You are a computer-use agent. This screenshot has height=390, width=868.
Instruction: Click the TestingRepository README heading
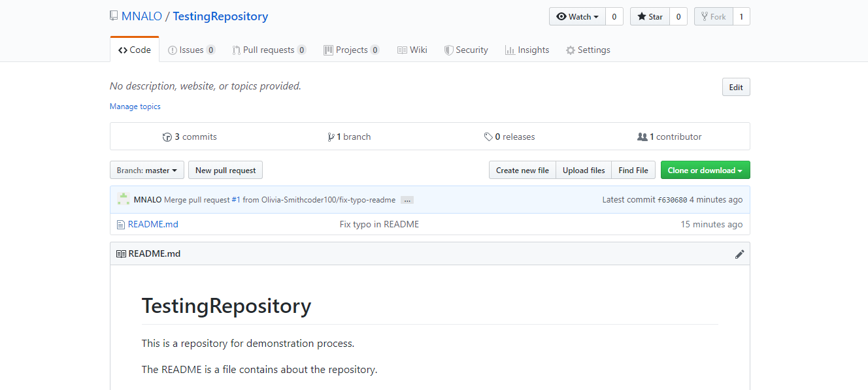point(226,306)
